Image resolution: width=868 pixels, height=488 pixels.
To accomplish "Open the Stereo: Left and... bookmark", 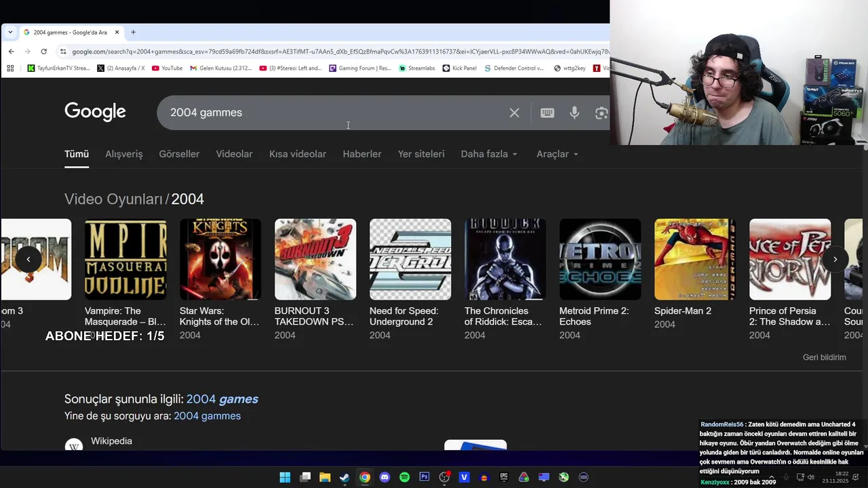I will [290, 68].
